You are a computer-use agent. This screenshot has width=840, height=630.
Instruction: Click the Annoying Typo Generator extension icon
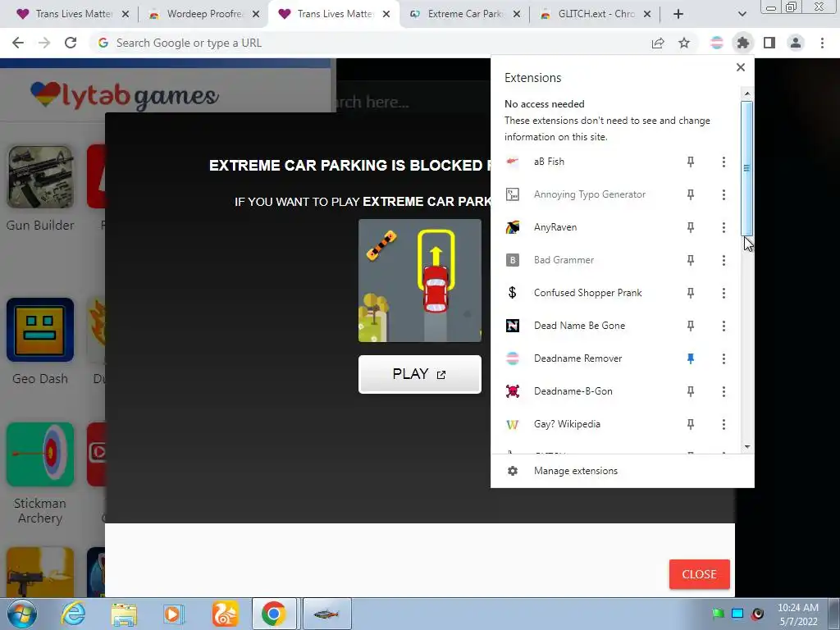click(x=513, y=194)
